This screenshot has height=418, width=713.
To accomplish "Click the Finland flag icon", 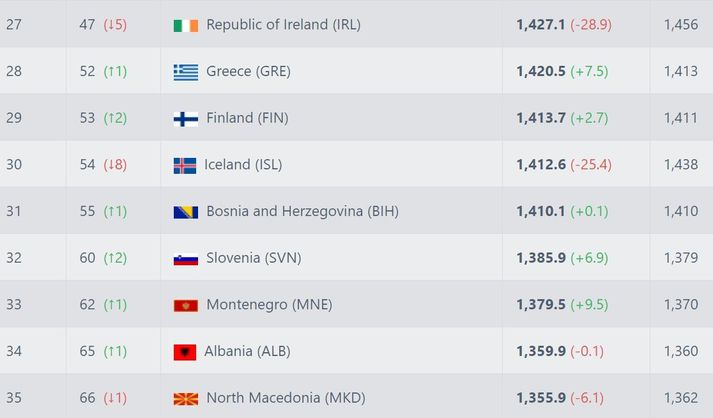I will point(186,119).
